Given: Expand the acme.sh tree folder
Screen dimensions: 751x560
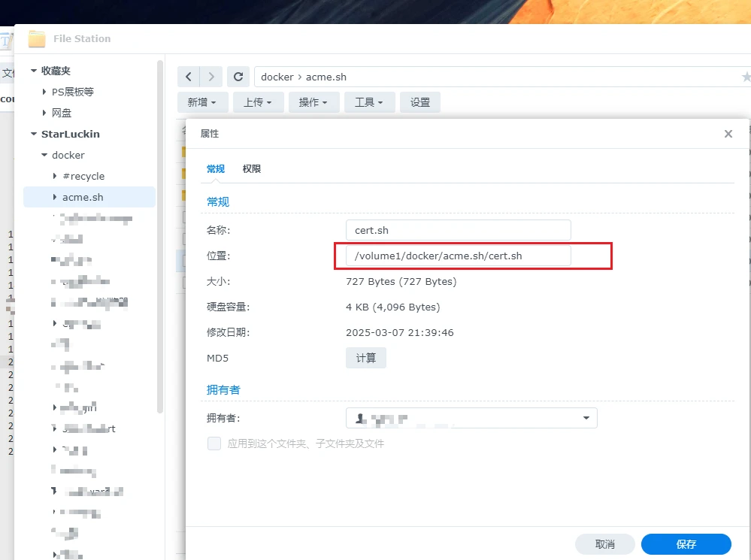Looking at the screenshot, I should [55, 197].
